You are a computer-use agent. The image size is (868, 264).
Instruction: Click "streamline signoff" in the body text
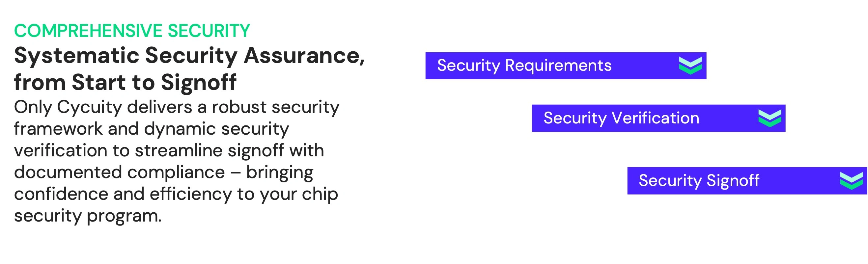[209, 150]
